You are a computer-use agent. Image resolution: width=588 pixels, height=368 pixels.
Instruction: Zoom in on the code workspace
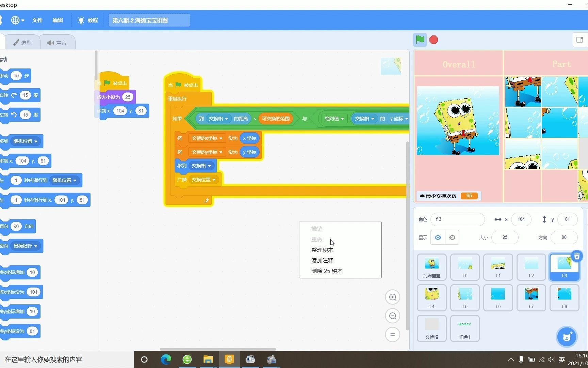coord(392,297)
